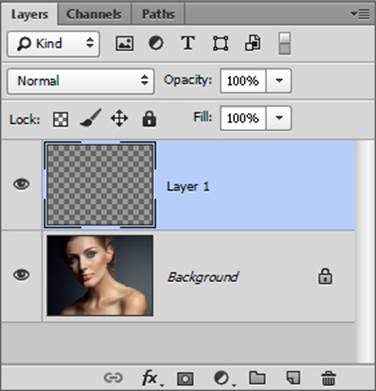Filter for shape layers icon
Viewport: 376px width, 391px height.
coord(220,43)
